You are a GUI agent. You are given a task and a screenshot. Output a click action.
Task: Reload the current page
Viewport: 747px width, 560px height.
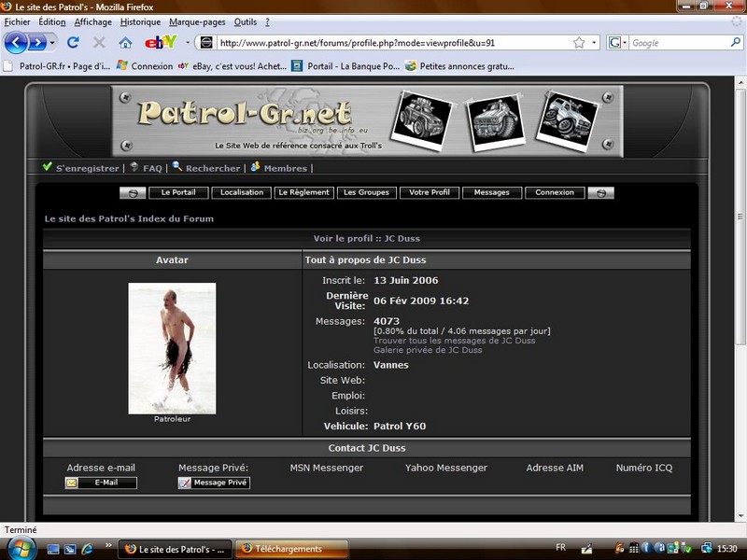pos(73,43)
